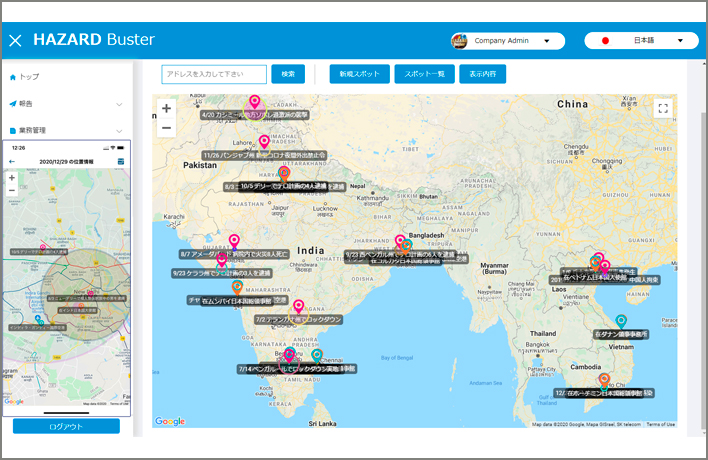708x460 pixels.
Task: Close the sidebar with the X icon
Action: (15, 41)
